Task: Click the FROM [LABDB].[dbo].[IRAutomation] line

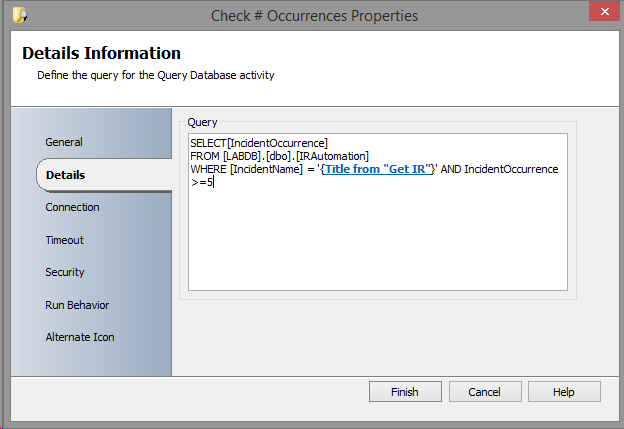Action: (279, 156)
